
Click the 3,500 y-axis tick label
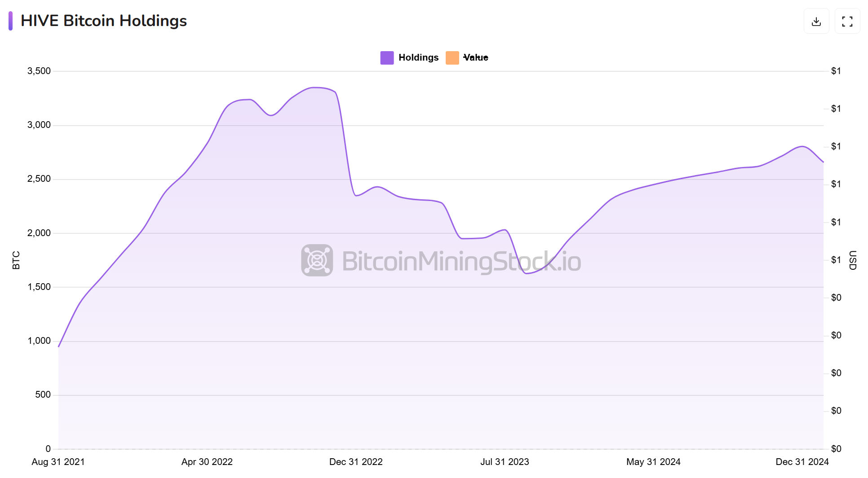[39, 71]
